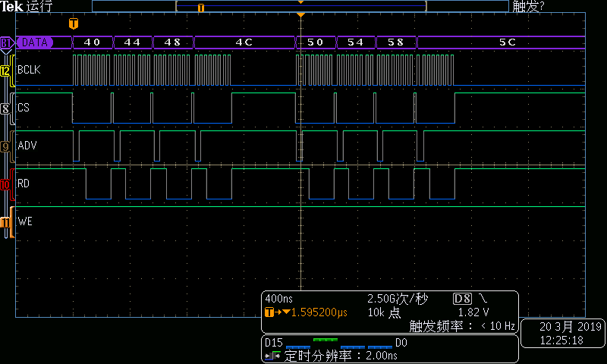Click the BCLK waveform label
Screen dimensions: 607x364
click(x=29, y=70)
